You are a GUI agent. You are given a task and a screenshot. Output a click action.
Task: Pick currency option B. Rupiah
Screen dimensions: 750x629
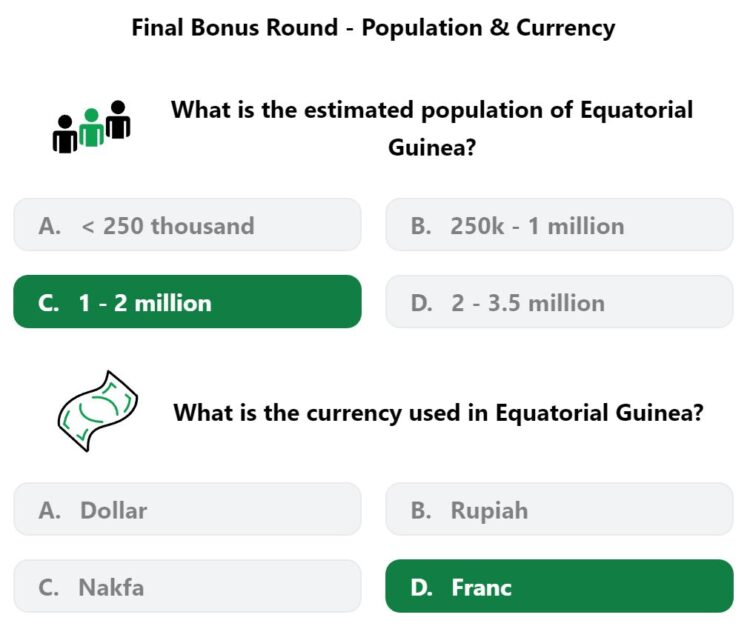[x=559, y=509]
